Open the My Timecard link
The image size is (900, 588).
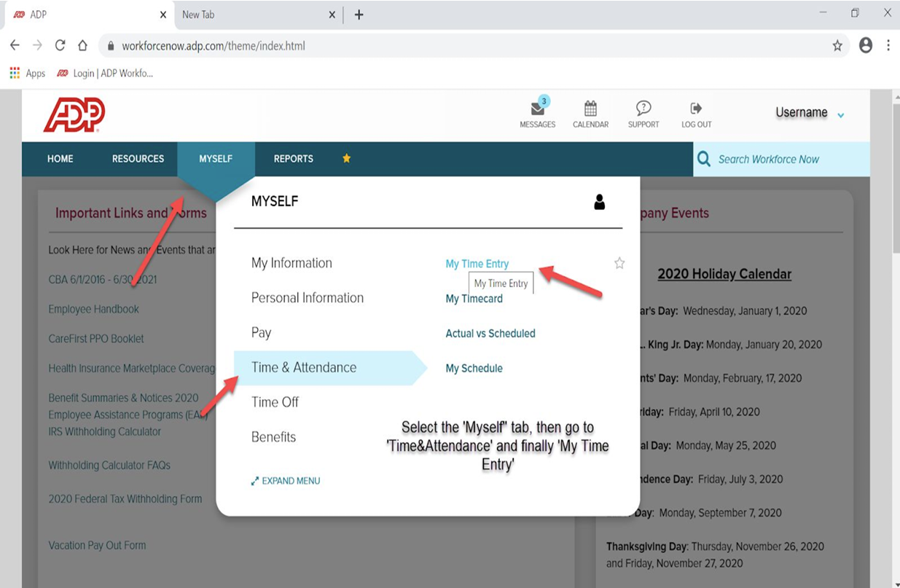pyautogui.click(x=474, y=299)
